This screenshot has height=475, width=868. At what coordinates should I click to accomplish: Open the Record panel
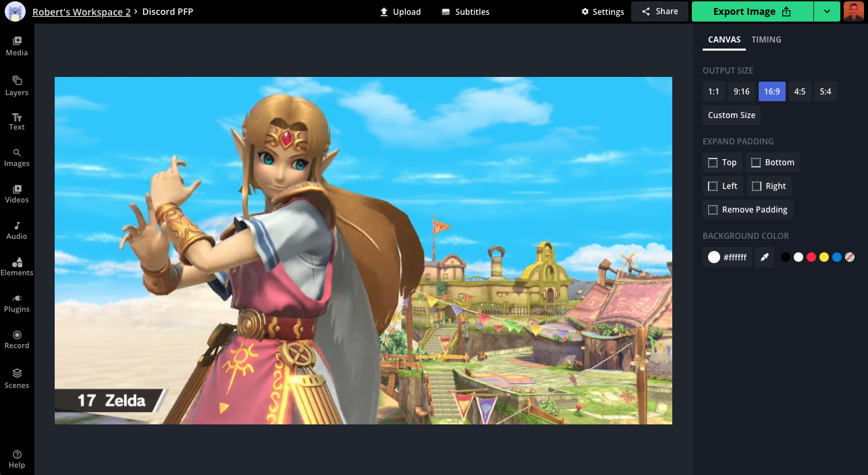pyautogui.click(x=17, y=340)
